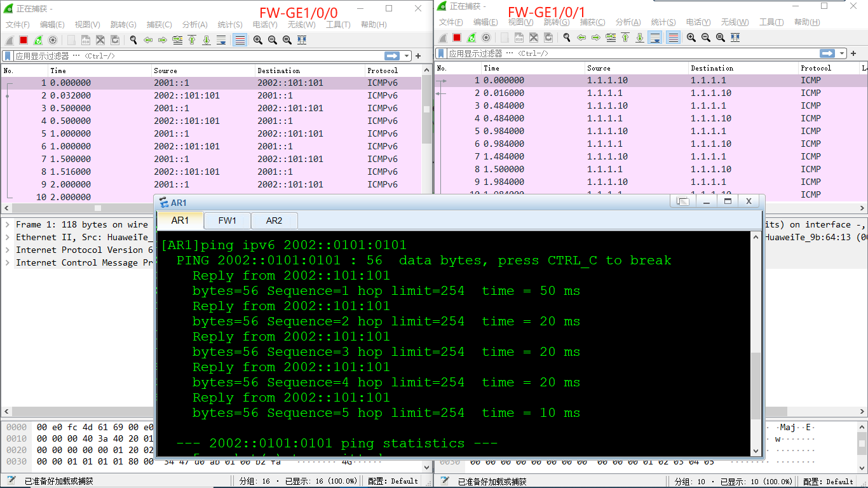
Task: Open 文件(F) menu in FW-GE1/0/0 window
Action: [x=18, y=25]
